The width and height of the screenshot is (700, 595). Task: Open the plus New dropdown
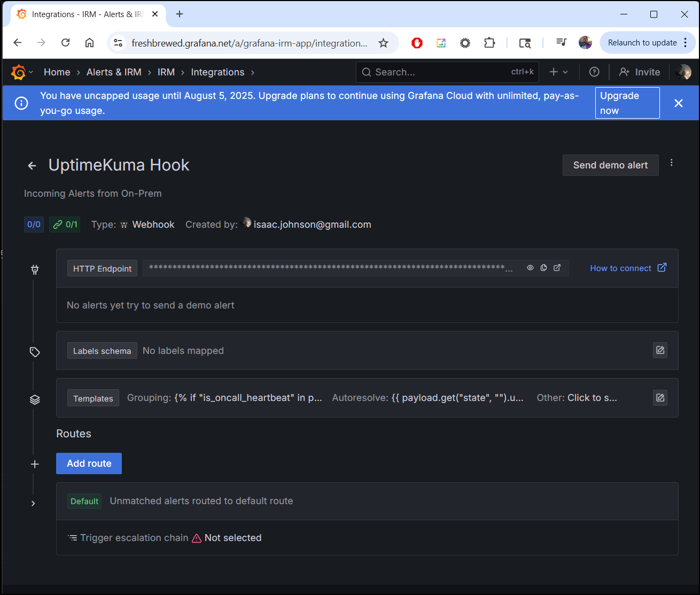(x=559, y=72)
